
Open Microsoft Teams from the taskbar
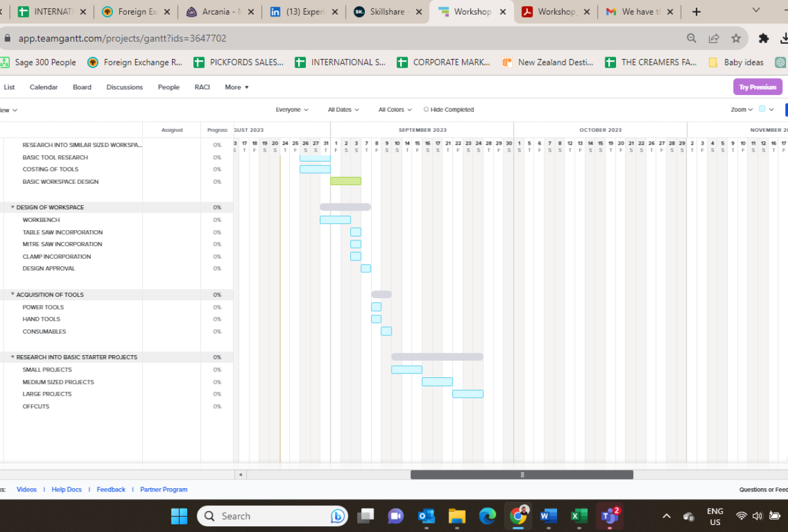(x=610, y=516)
